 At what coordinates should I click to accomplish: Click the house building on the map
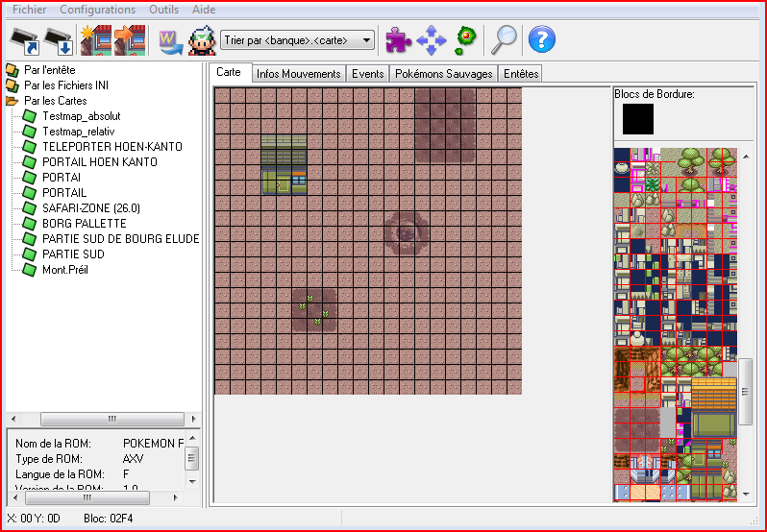(285, 164)
